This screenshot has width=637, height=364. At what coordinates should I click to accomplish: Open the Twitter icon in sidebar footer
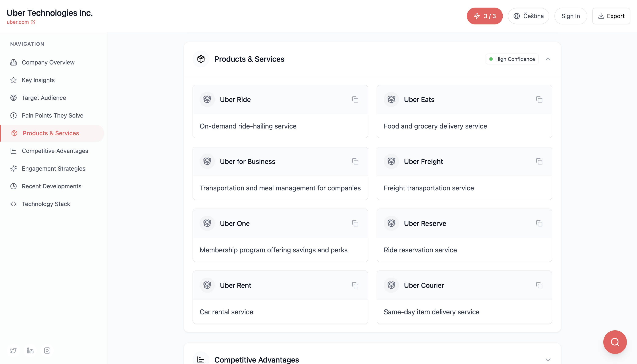13,351
